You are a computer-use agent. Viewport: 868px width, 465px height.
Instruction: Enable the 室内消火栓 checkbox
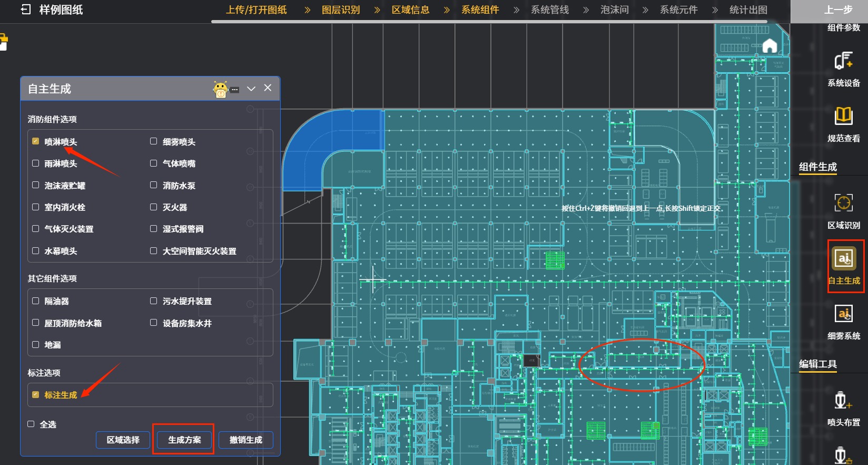click(x=36, y=207)
